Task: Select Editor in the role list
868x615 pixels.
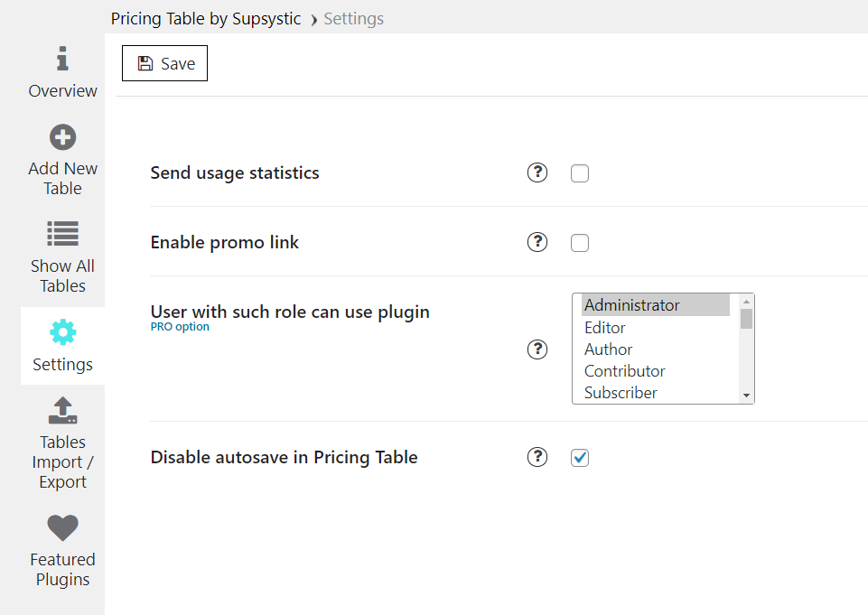Action: pyautogui.click(x=605, y=328)
